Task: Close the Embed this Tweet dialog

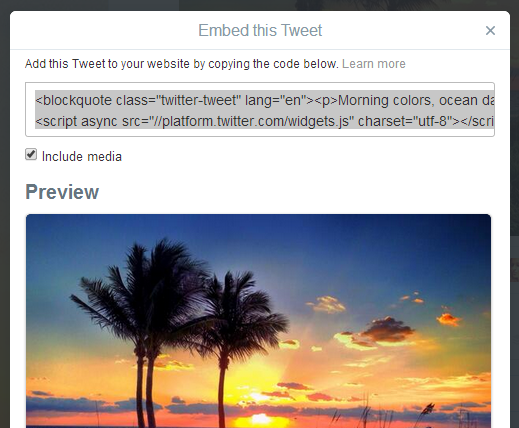Action: tap(490, 31)
